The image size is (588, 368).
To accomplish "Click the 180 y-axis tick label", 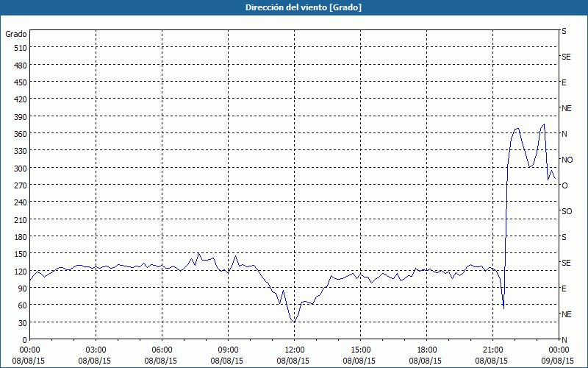I will (x=21, y=237).
